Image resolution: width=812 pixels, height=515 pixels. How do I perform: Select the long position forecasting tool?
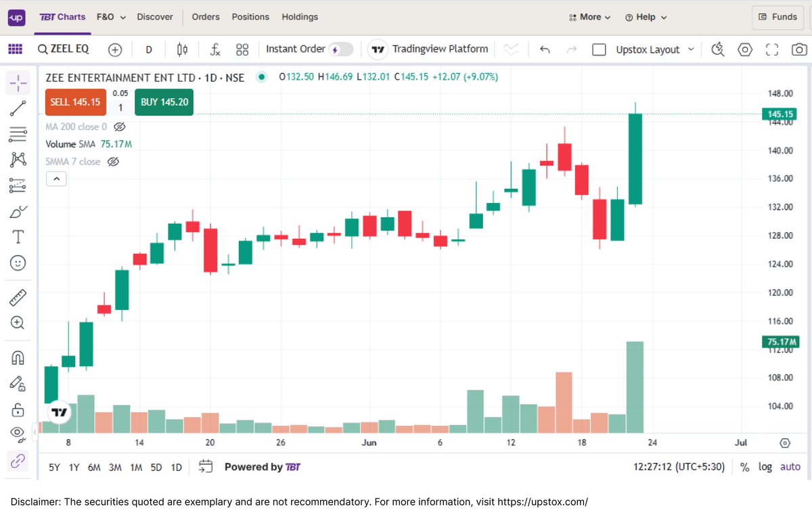(x=18, y=185)
